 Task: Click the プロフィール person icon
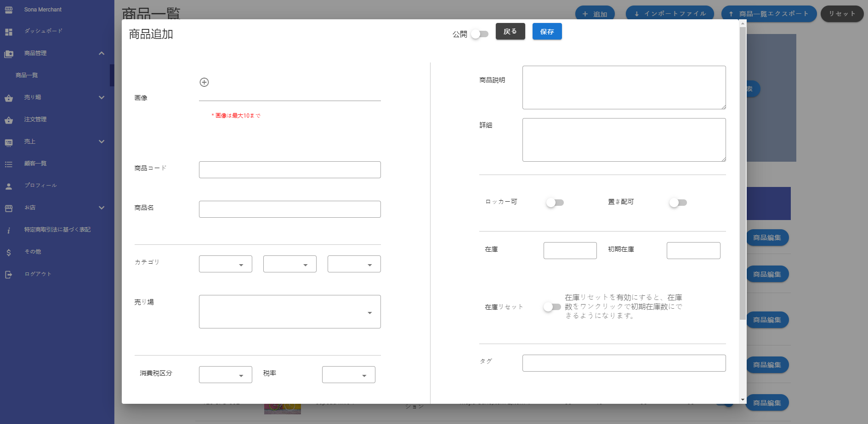pos(9,187)
